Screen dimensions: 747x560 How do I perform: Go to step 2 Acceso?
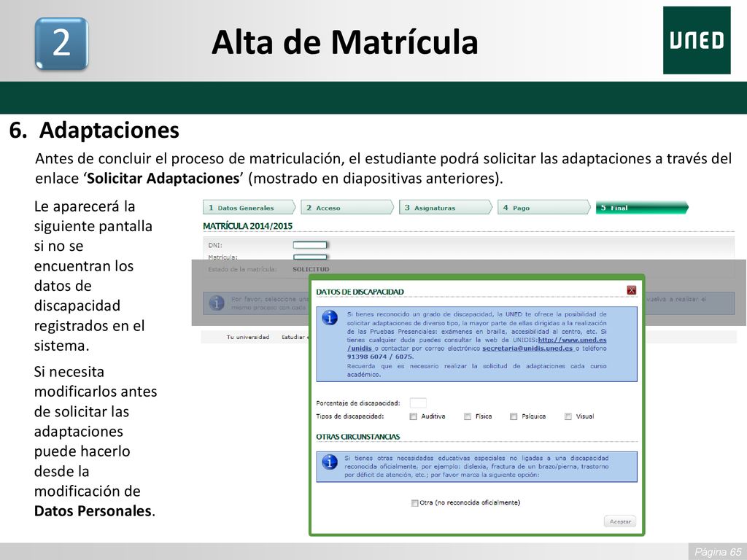pyautogui.click(x=347, y=208)
